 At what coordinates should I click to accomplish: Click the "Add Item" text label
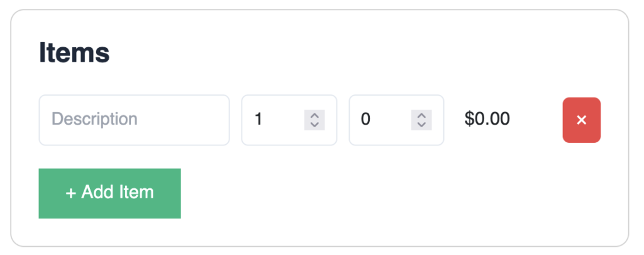point(118,192)
